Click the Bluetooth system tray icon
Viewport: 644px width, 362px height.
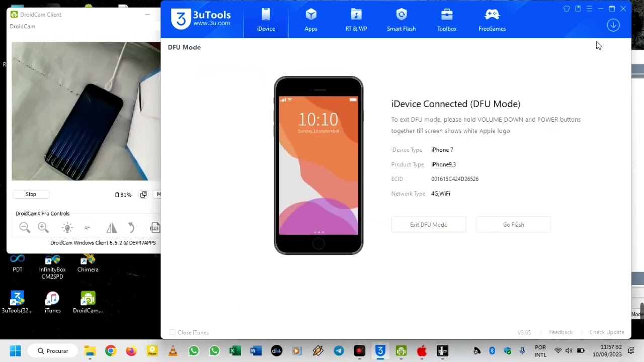493,350
